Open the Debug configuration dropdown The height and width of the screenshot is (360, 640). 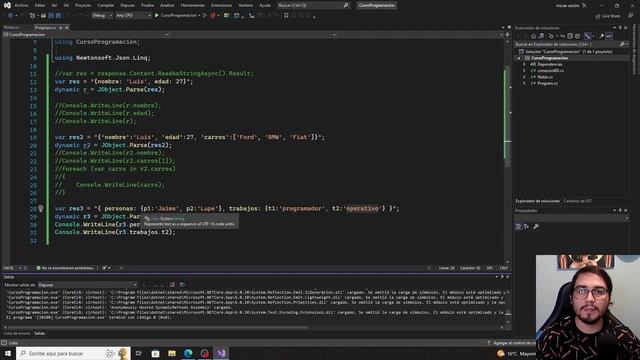coord(102,16)
